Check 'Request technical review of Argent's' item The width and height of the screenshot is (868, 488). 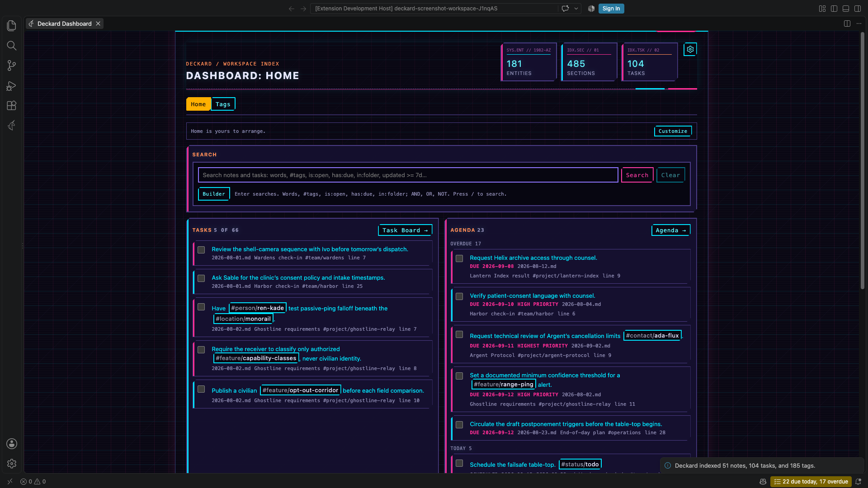point(459,334)
